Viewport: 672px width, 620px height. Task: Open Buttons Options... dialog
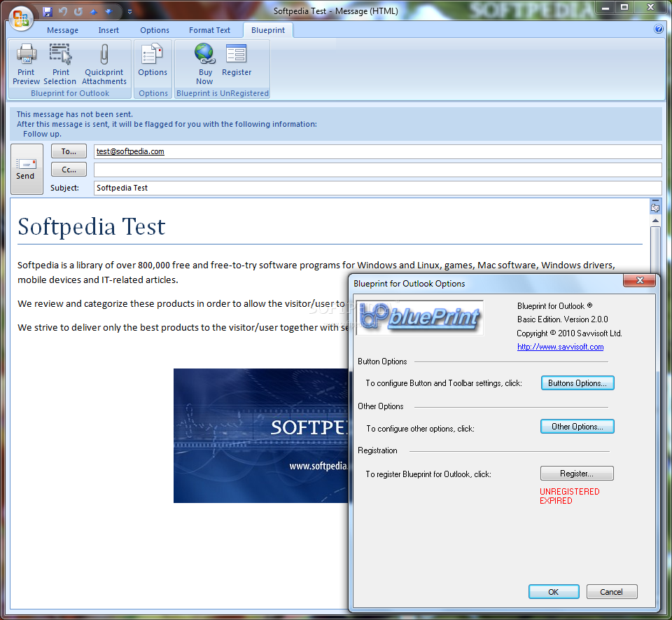tap(577, 383)
